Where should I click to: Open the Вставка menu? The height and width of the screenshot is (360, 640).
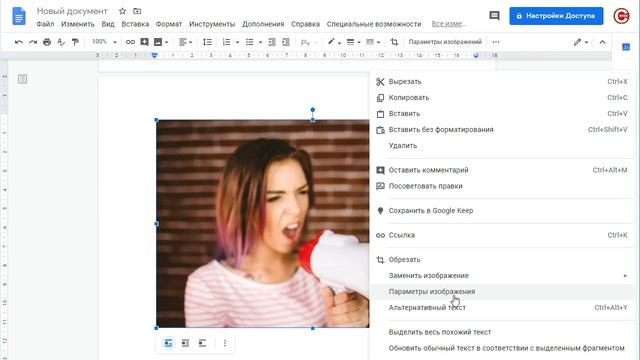pos(135,24)
